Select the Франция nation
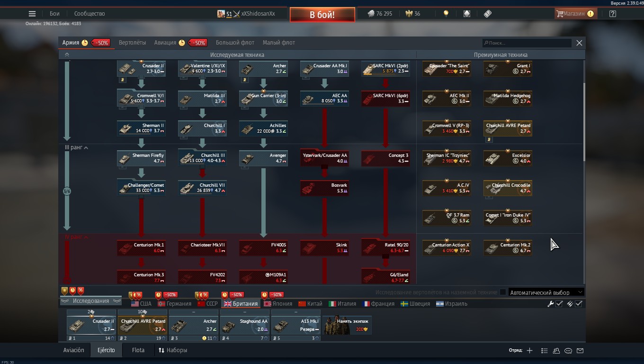The image size is (644, 364). click(x=378, y=304)
